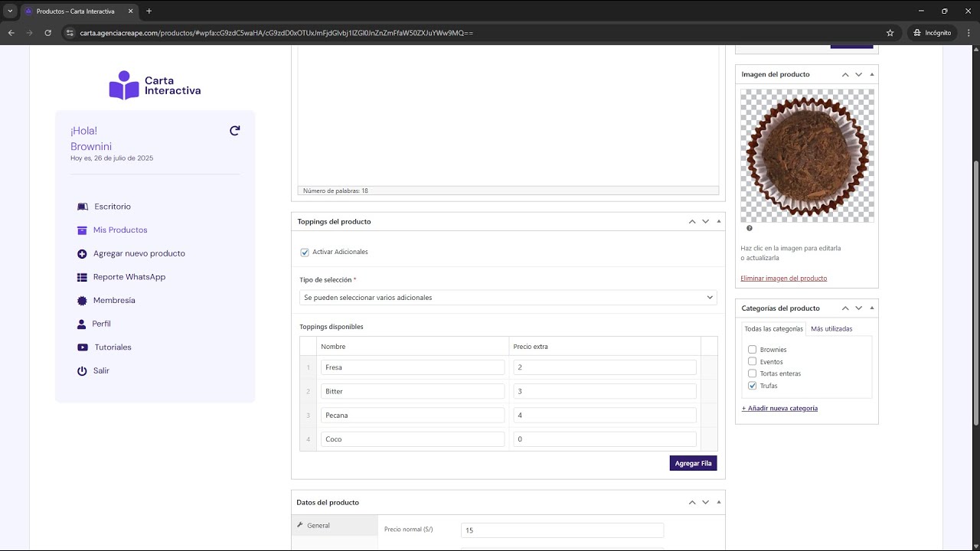980x551 pixels.
Task: Click the Fresa topping name field
Action: (413, 367)
